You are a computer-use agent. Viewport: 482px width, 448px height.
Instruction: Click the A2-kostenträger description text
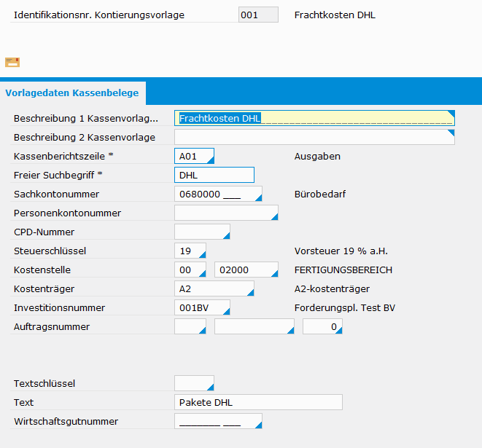pos(332,289)
